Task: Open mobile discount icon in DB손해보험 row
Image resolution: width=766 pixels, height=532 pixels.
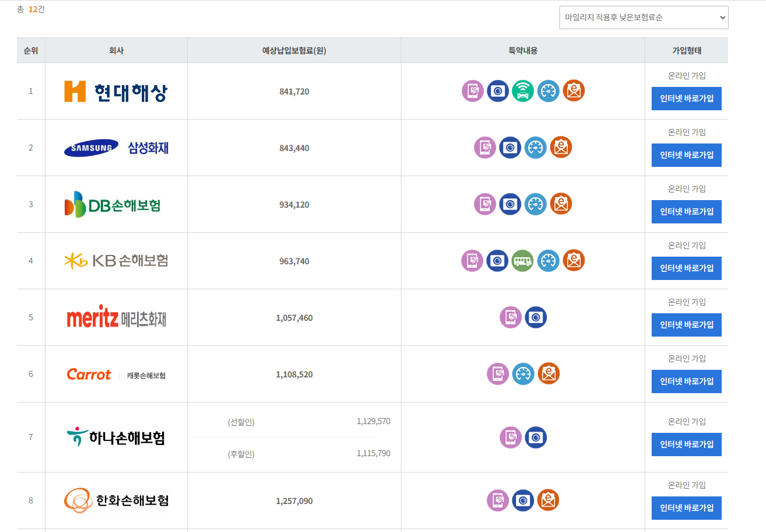Action: 485,204
